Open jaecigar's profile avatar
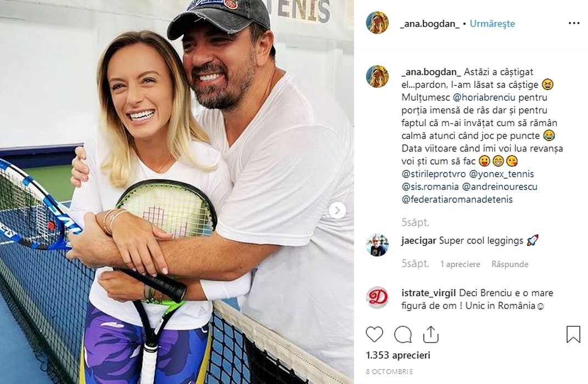 coord(377,245)
